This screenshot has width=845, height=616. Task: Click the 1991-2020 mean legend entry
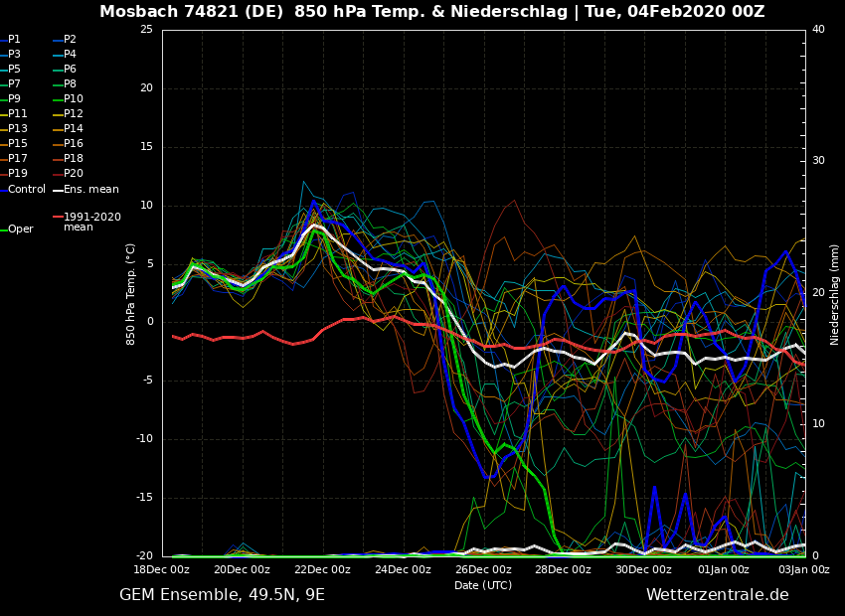click(91, 222)
